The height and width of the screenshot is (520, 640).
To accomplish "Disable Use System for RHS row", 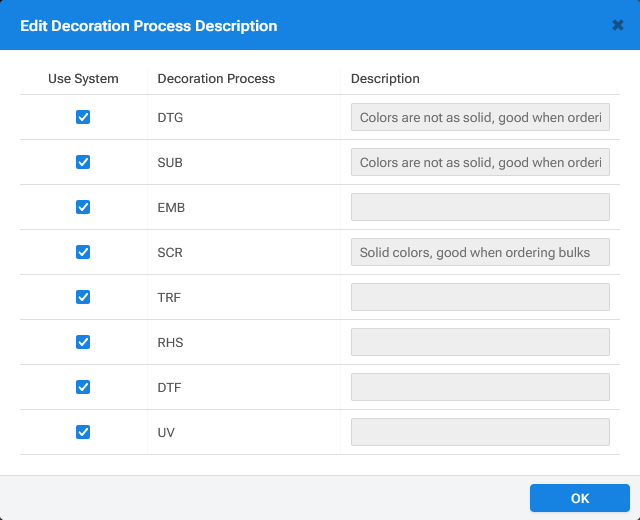I will click(83, 342).
